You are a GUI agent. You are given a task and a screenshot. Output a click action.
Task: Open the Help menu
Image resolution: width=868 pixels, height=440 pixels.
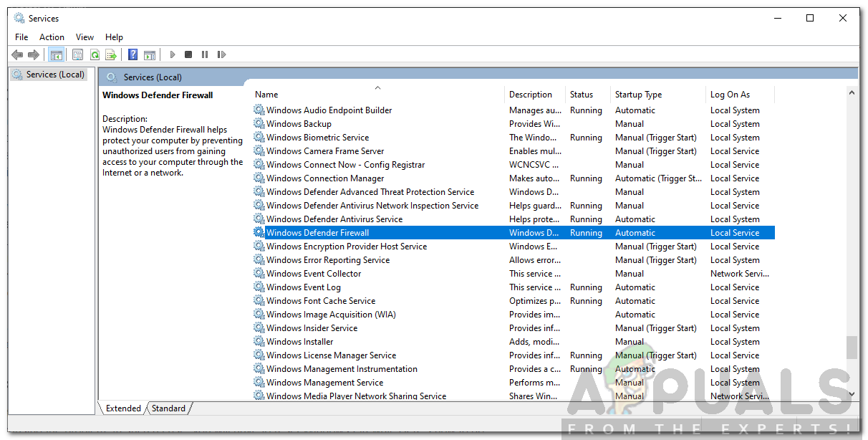114,37
